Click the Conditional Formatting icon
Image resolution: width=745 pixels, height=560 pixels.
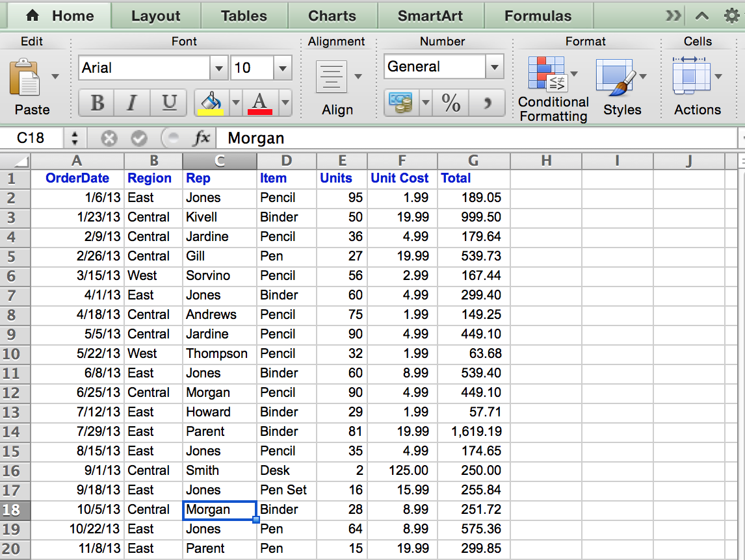point(548,73)
